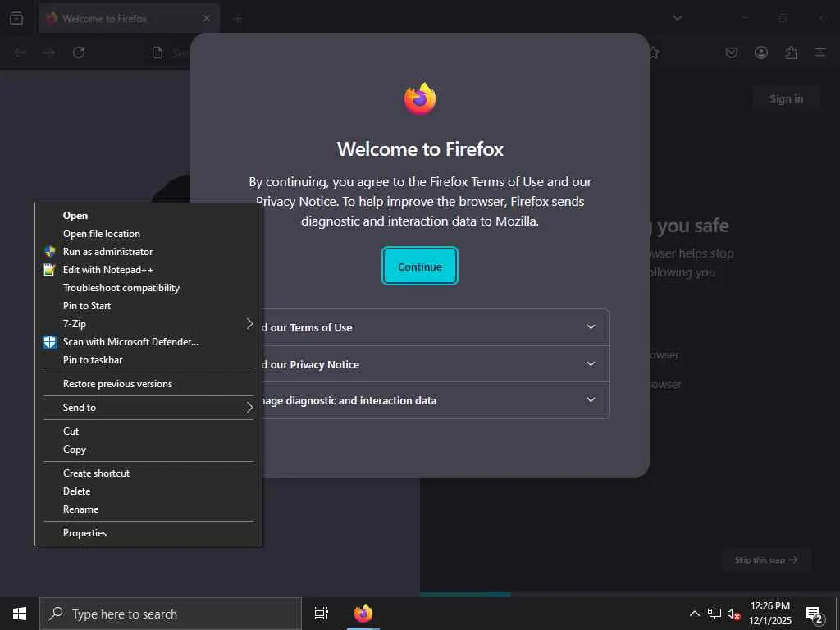This screenshot has width=840, height=630.
Task: Click the Firefox forward arrow
Action: tap(48, 52)
